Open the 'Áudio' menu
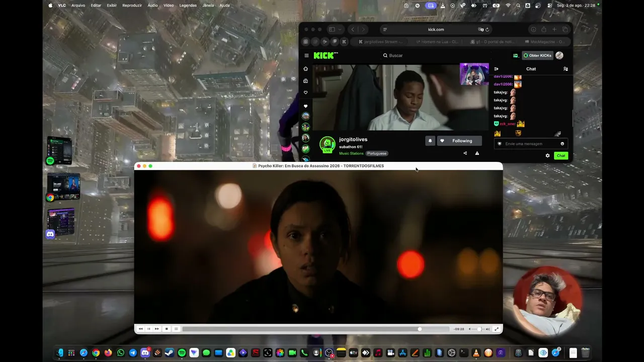This screenshot has height=362, width=644. (152, 6)
